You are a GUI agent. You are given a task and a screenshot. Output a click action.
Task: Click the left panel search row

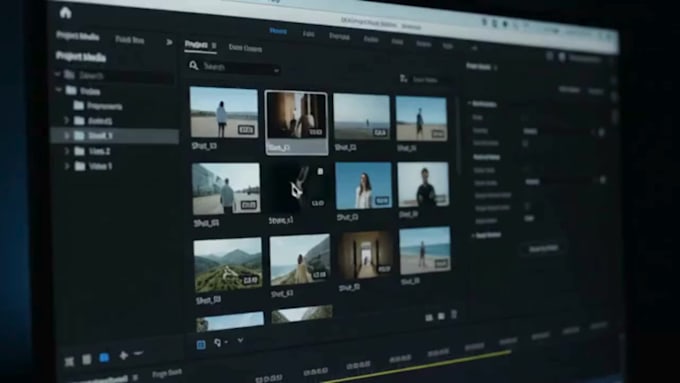(115, 75)
